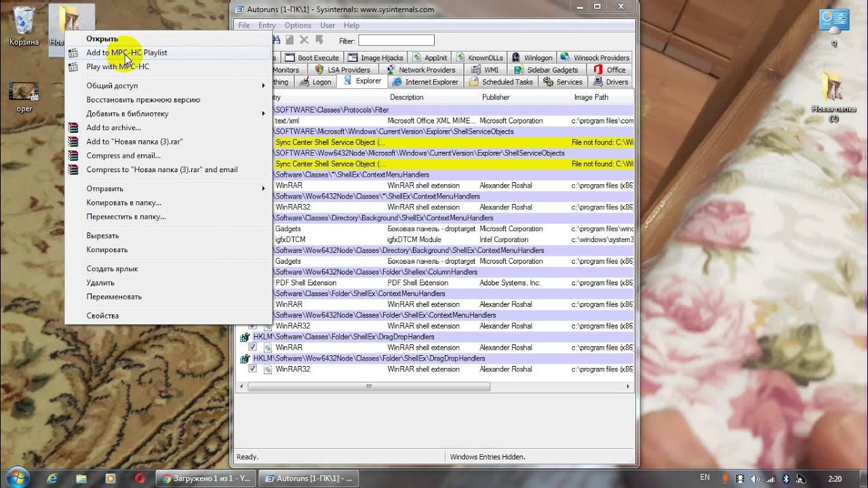
Task: Click the Jump to Entry toolbar icon
Action: 319,41
